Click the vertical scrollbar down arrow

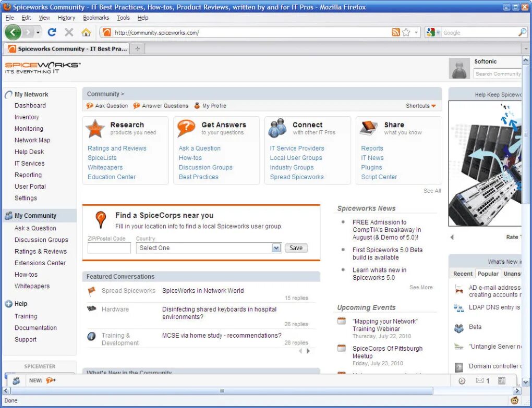526,382
